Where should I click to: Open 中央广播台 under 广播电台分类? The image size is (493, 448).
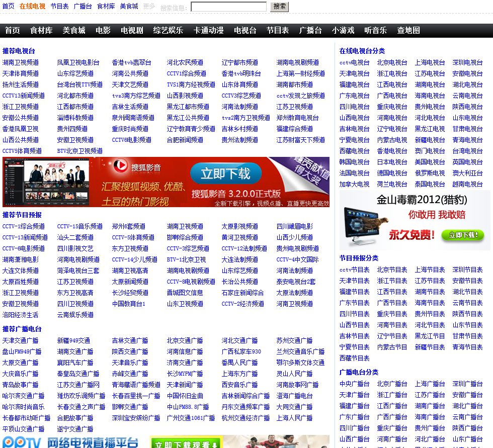pyautogui.click(x=354, y=384)
